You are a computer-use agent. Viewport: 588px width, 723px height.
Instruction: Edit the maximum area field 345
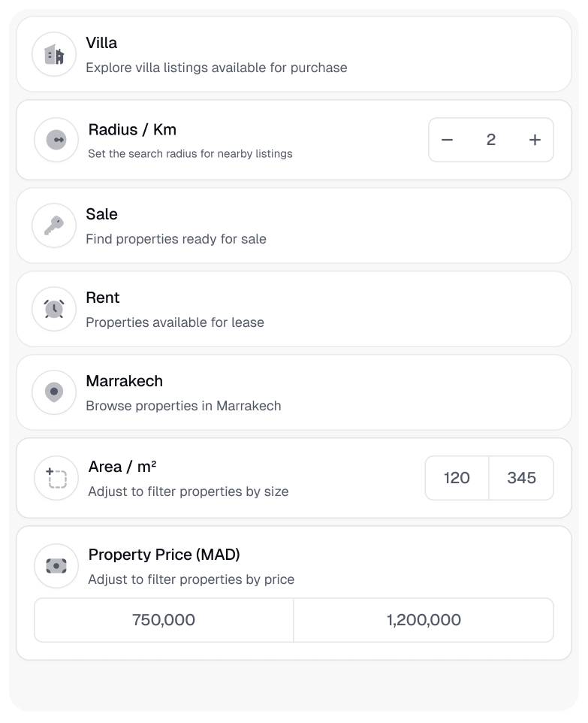521,478
